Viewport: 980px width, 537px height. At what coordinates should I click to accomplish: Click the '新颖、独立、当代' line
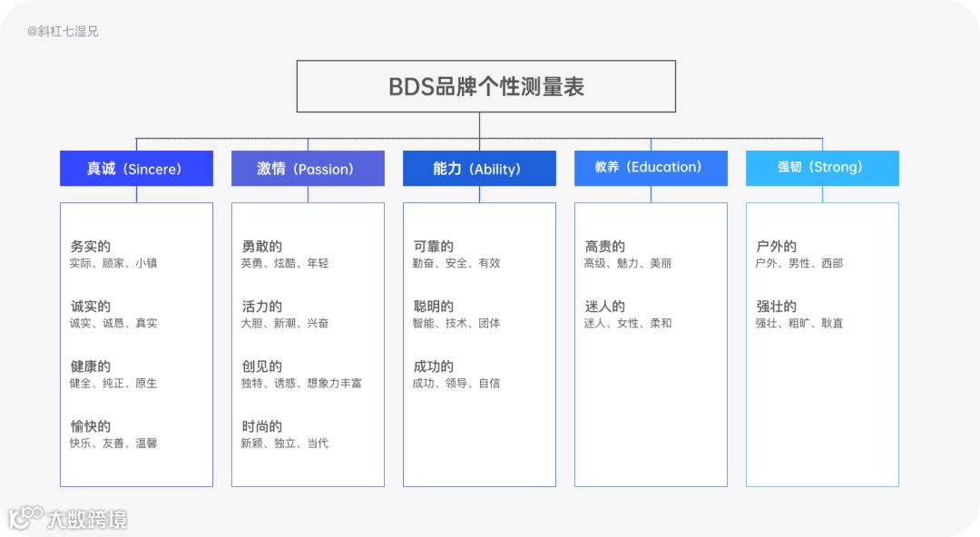(x=285, y=444)
